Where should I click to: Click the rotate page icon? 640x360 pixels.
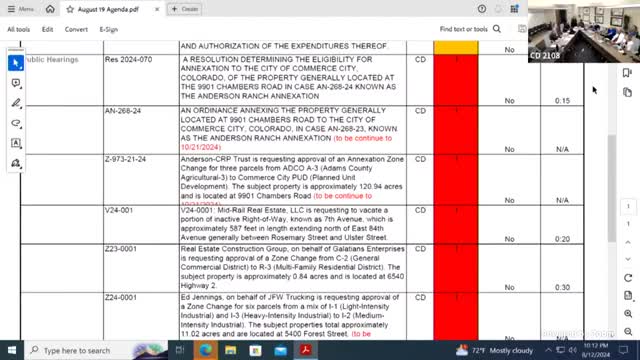coord(628,278)
